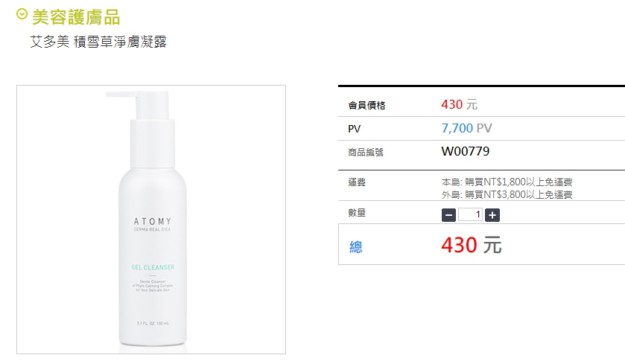Click the total price 430 元

(x=471, y=244)
